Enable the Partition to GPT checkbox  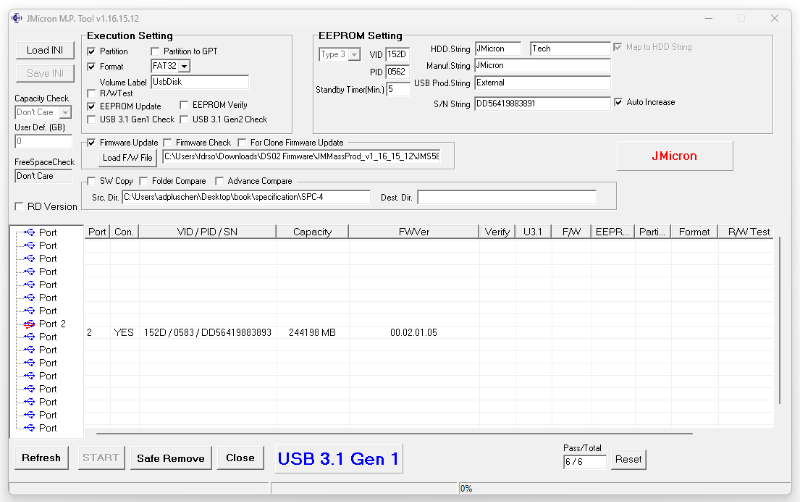(156, 51)
